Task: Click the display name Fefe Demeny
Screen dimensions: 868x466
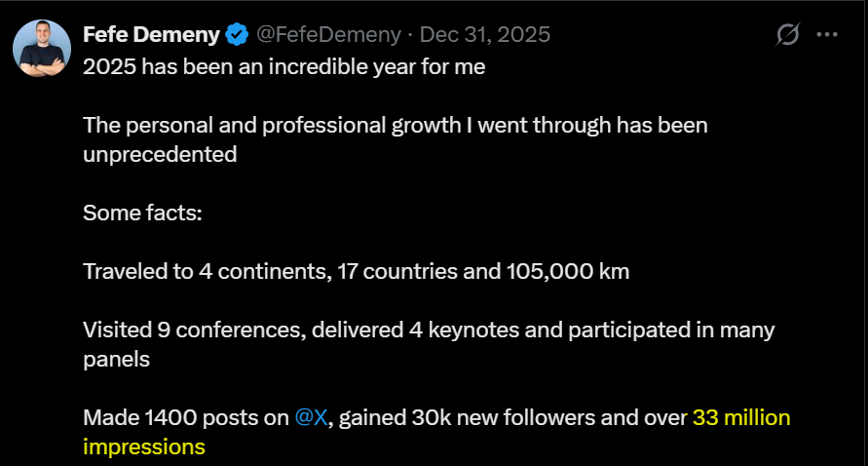Action: [x=152, y=35]
